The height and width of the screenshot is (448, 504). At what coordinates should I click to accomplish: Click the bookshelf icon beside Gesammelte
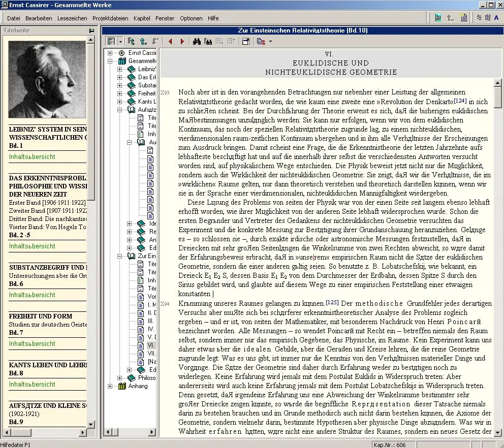pyautogui.click(x=122, y=61)
